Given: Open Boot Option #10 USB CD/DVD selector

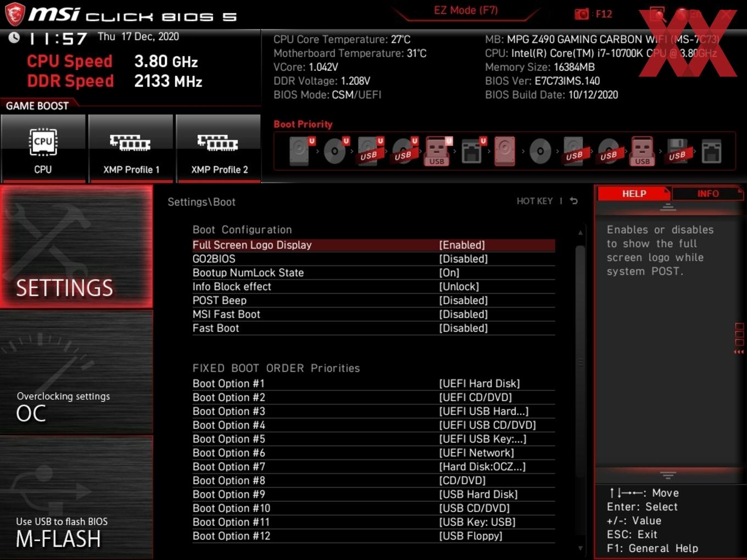Looking at the screenshot, I should click(374, 508).
